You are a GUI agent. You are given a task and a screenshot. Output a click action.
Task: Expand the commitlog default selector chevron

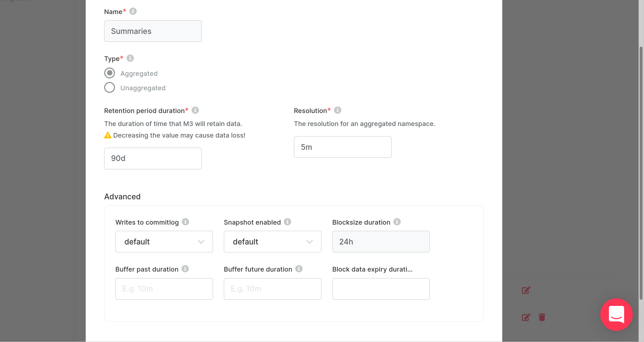pyautogui.click(x=201, y=242)
